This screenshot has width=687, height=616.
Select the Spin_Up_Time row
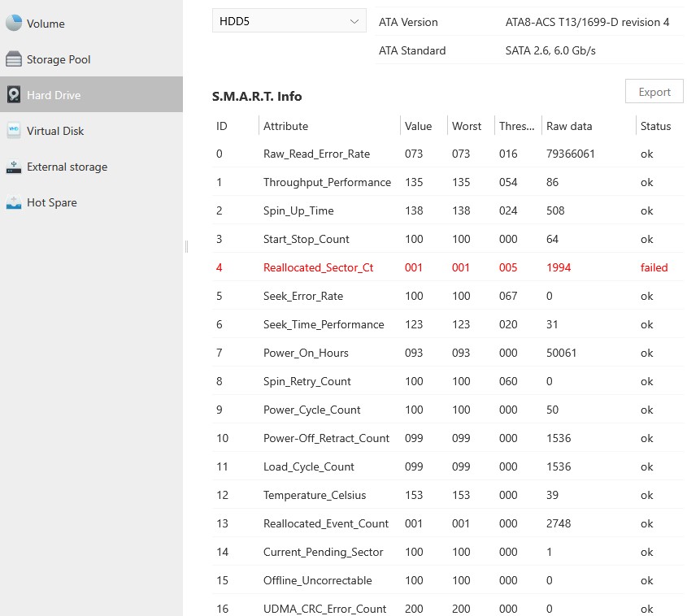[448, 210]
